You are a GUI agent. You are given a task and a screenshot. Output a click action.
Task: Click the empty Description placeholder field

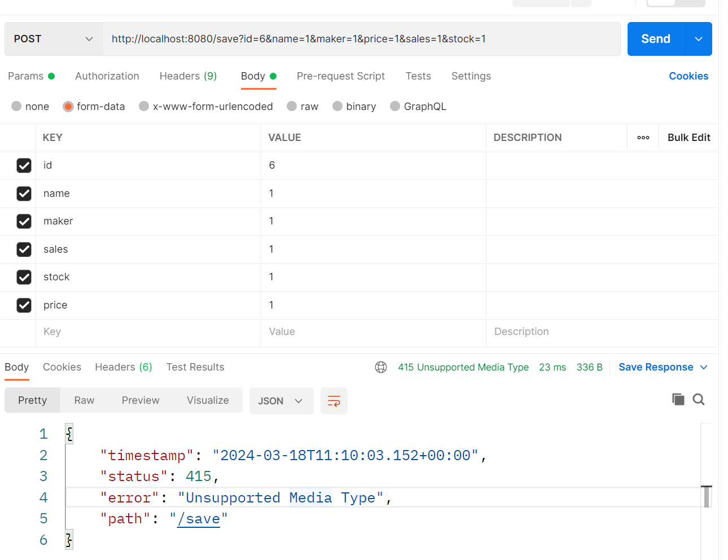(x=602, y=332)
